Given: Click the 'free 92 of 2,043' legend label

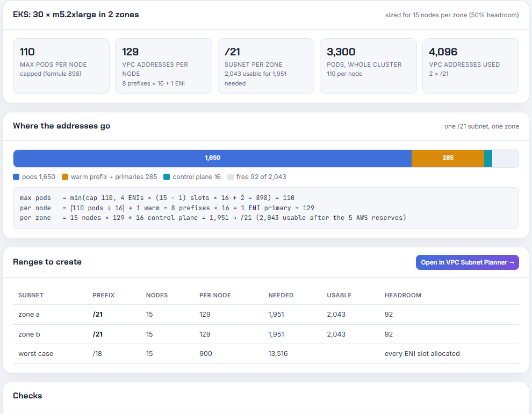Looking at the screenshot, I should tap(261, 177).
